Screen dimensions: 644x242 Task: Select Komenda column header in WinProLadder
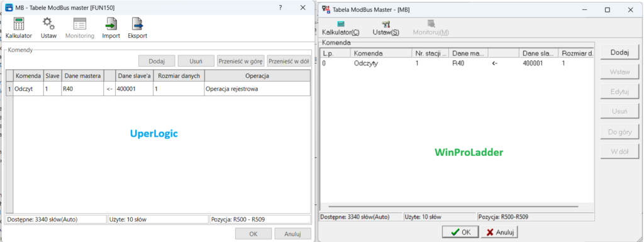click(x=381, y=53)
